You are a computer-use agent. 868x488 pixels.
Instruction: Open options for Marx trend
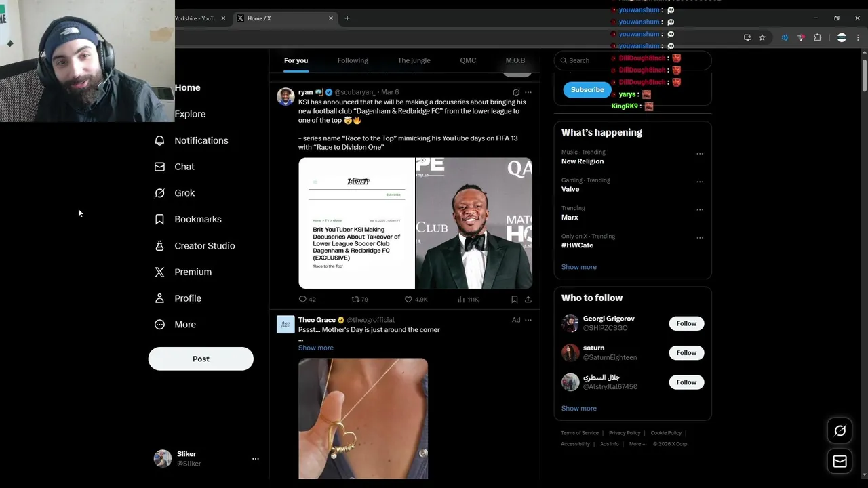700,210
